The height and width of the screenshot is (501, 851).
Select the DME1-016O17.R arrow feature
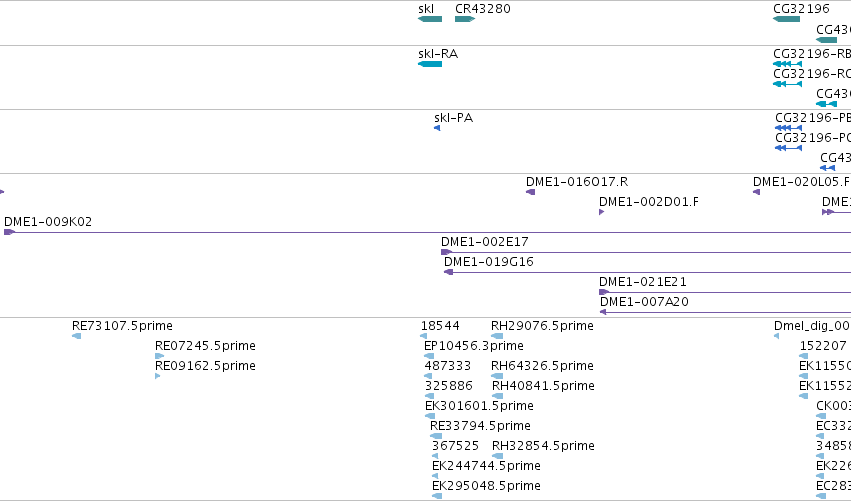pos(531,192)
